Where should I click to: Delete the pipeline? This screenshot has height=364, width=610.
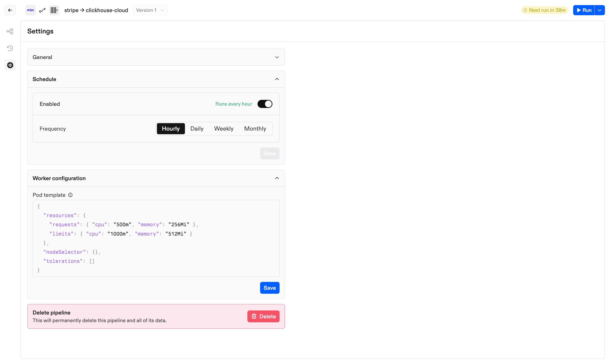tap(263, 316)
